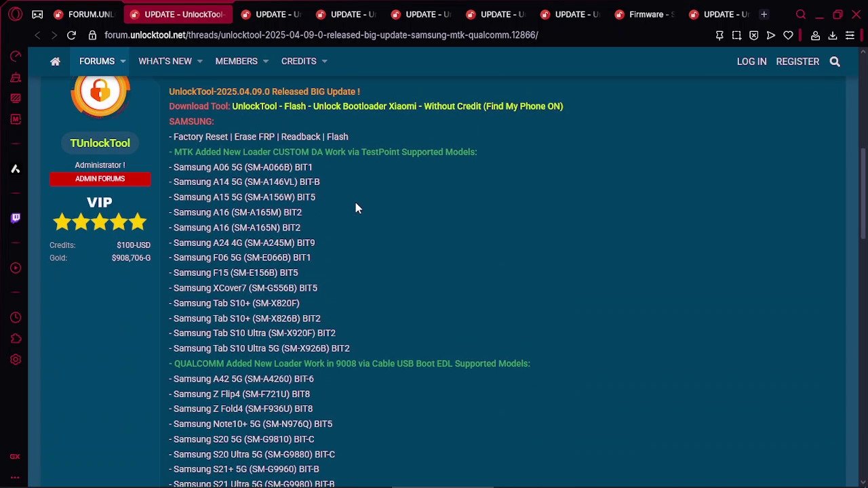Open the Aria AI sidebar icon
This screenshot has height=488, width=868.
tap(15, 169)
